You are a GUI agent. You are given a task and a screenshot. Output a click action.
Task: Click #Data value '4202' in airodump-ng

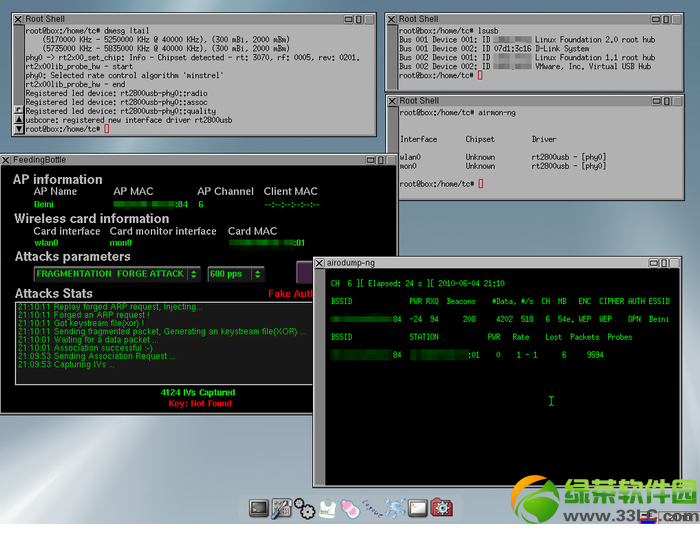point(504,319)
